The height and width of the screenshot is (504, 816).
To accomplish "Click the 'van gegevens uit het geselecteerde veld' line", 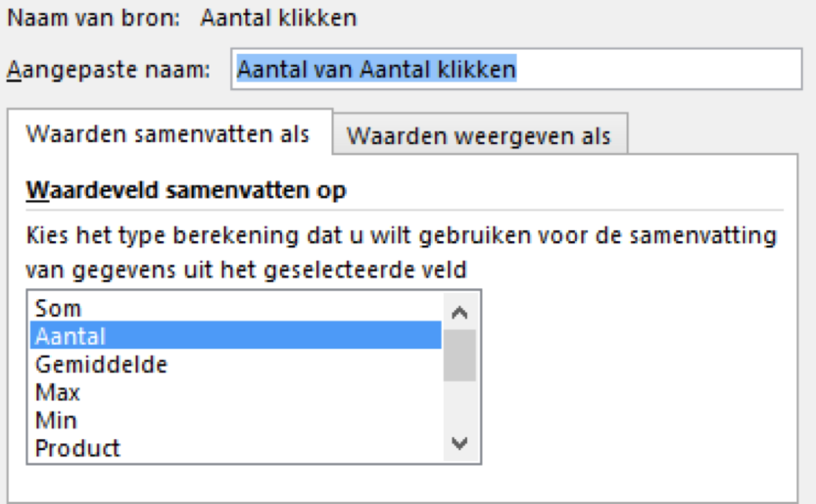I will (246, 270).
